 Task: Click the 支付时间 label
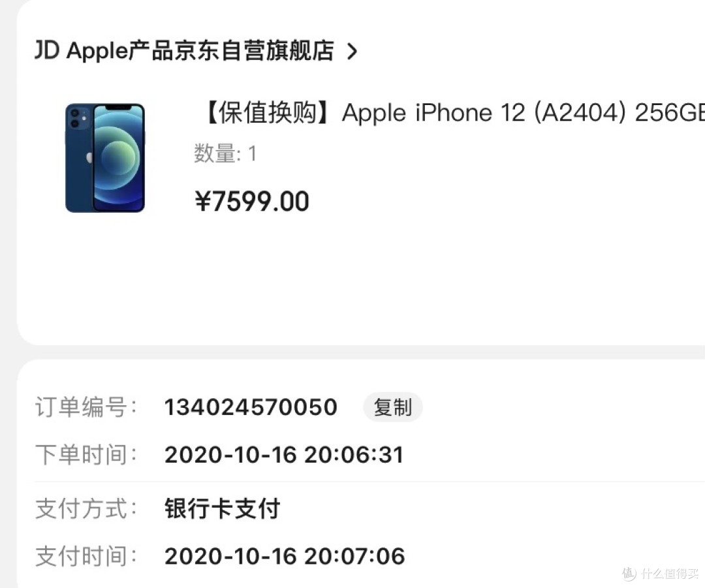[86, 556]
